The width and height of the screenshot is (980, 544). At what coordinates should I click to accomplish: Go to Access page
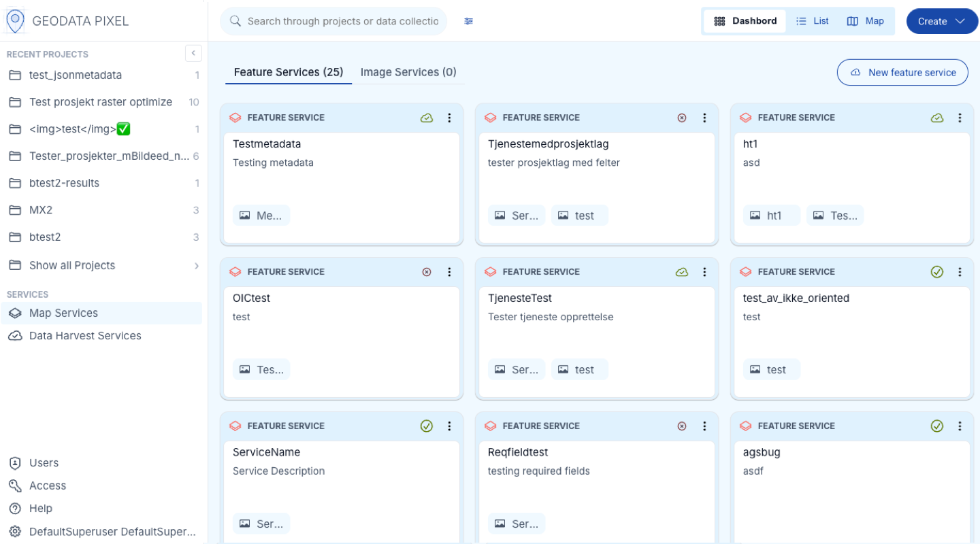tap(47, 486)
